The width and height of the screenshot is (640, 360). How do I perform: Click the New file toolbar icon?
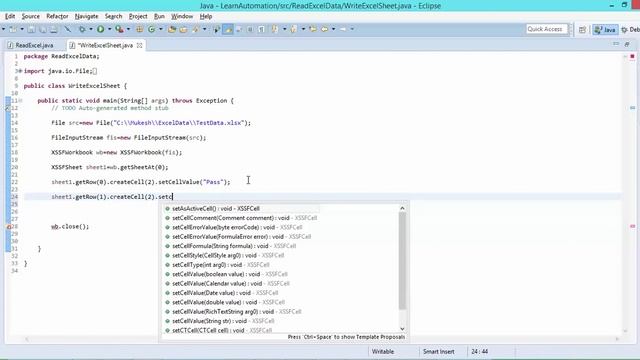click(x=13, y=29)
